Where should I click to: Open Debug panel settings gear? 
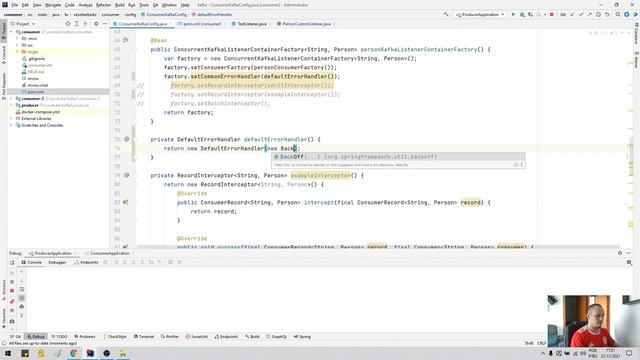(620, 253)
